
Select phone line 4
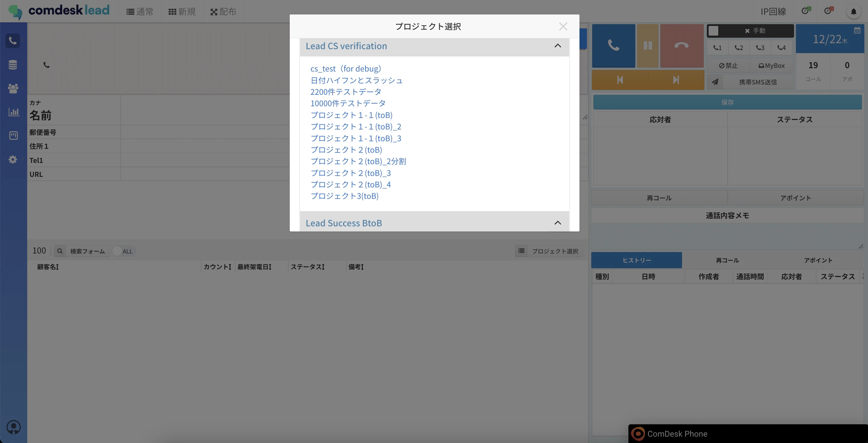[781, 48]
